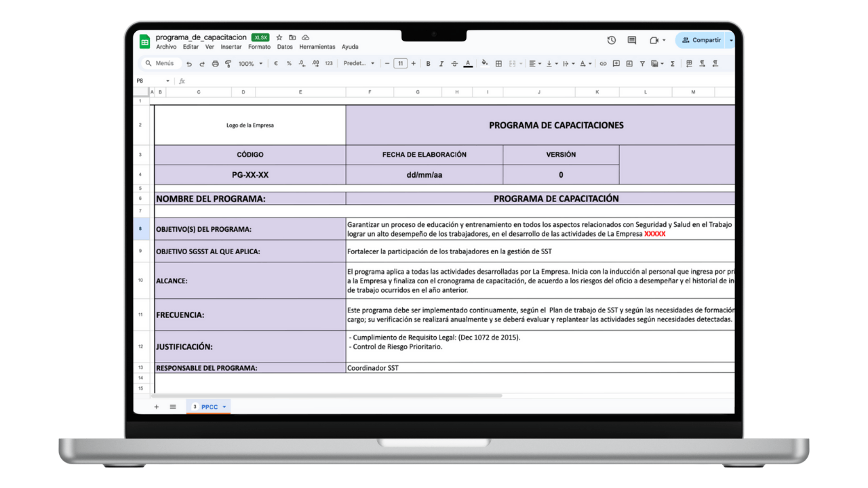Insert a comment
This screenshot has width=868, height=488.
tap(616, 63)
